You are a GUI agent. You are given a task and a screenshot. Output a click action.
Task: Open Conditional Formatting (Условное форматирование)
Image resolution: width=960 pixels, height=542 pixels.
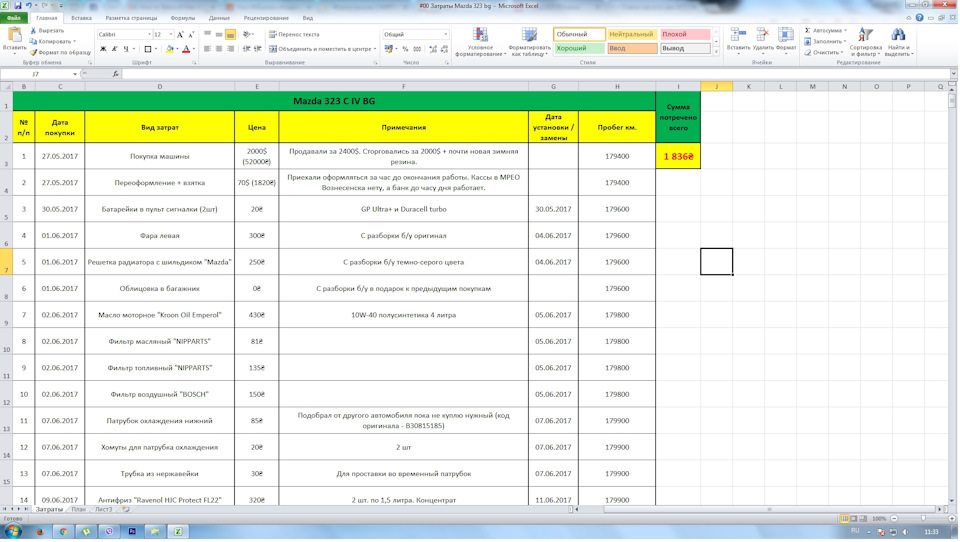click(481, 42)
